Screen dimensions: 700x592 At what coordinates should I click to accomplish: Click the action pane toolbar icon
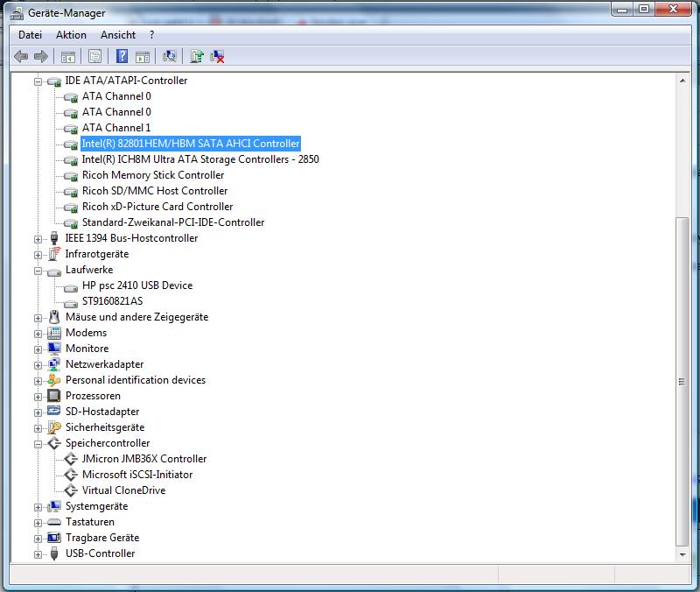143,57
